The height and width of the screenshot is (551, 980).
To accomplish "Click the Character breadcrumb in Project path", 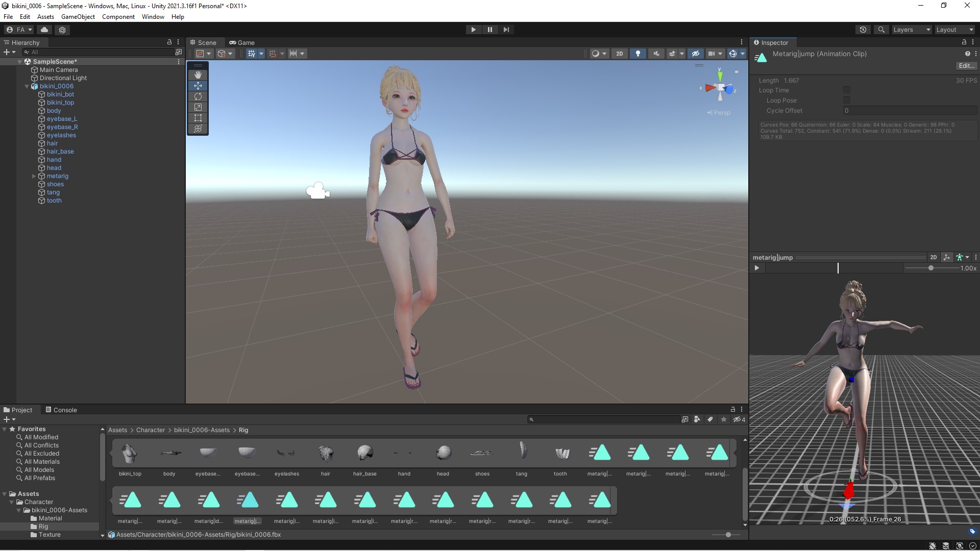I will tap(151, 430).
